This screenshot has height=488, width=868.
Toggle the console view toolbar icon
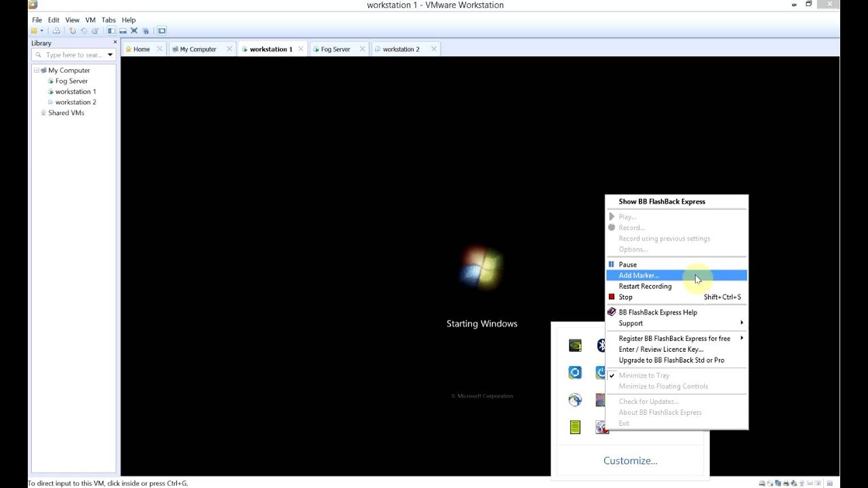point(161,30)
